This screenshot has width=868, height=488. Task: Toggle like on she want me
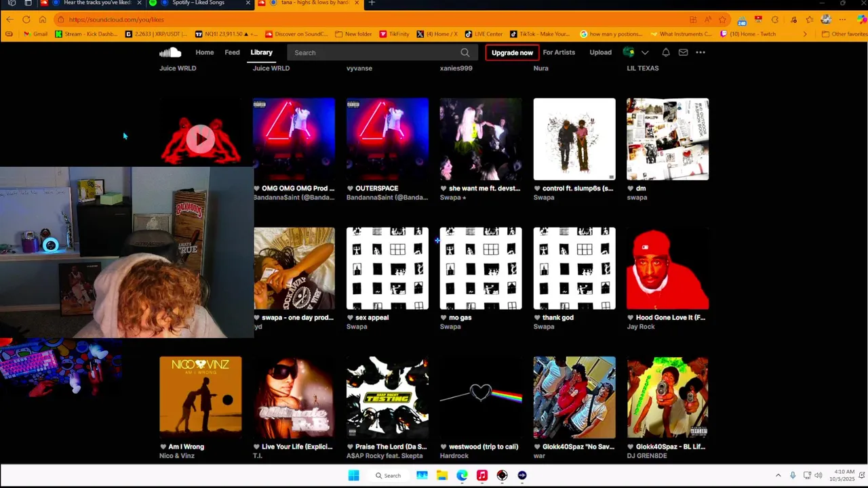443,188
